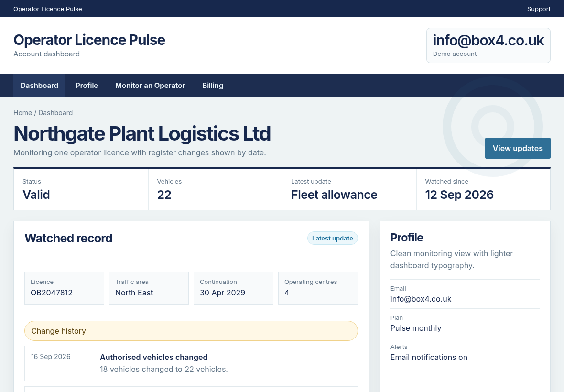Open Monitor an Operator tab

point(150,86)
